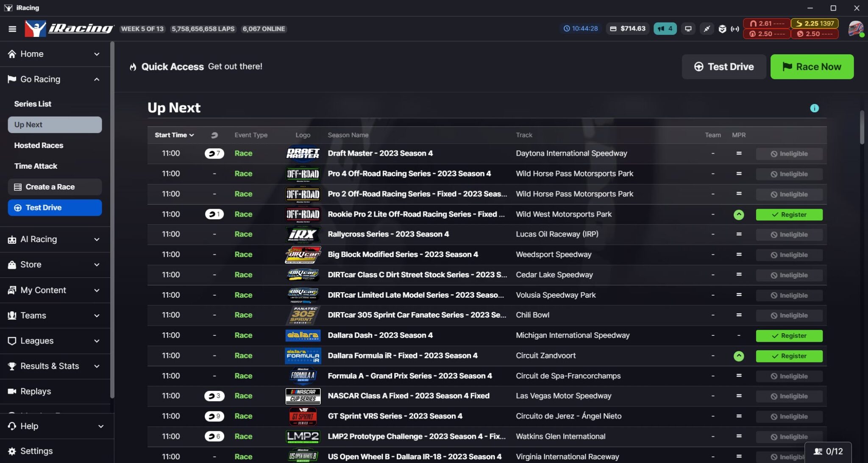Open the monitor display icon
The height and width of the screenshot is (463, 868).
[x=688, y=29]
